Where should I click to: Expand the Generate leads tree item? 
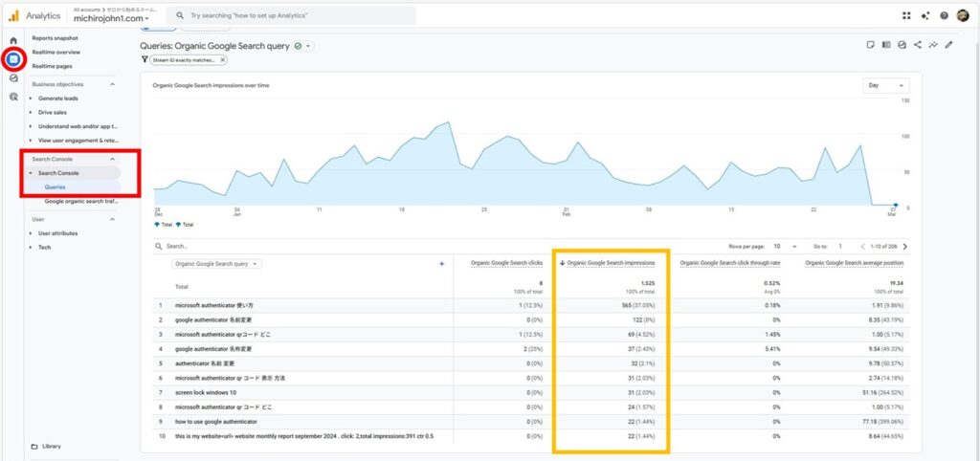pyautogui.click(x=58, y=99)
